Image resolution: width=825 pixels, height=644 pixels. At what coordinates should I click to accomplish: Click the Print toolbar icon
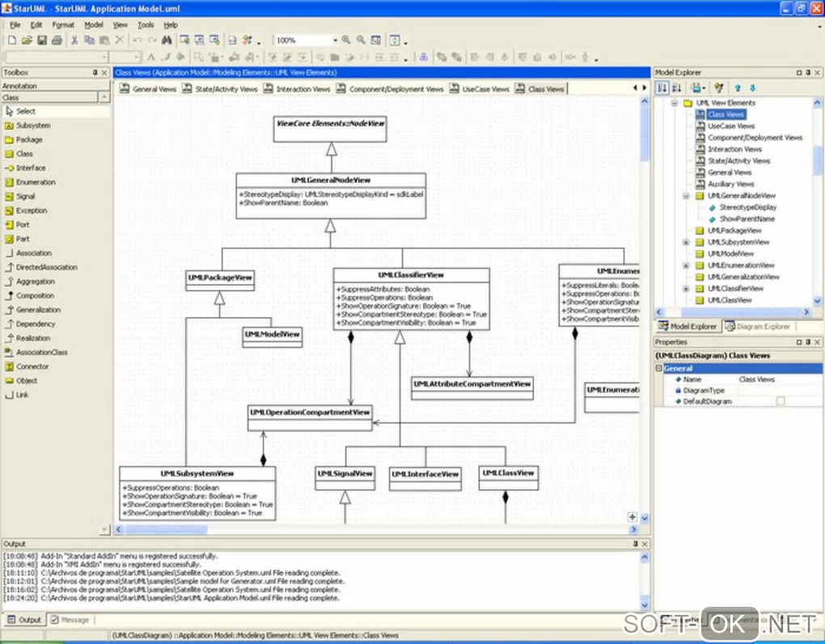pos(57,40)
